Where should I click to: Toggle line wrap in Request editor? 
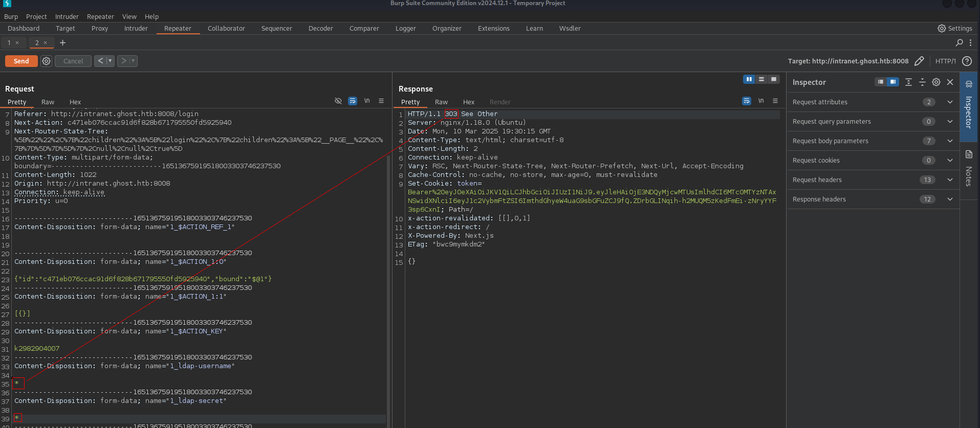(353, 101)
